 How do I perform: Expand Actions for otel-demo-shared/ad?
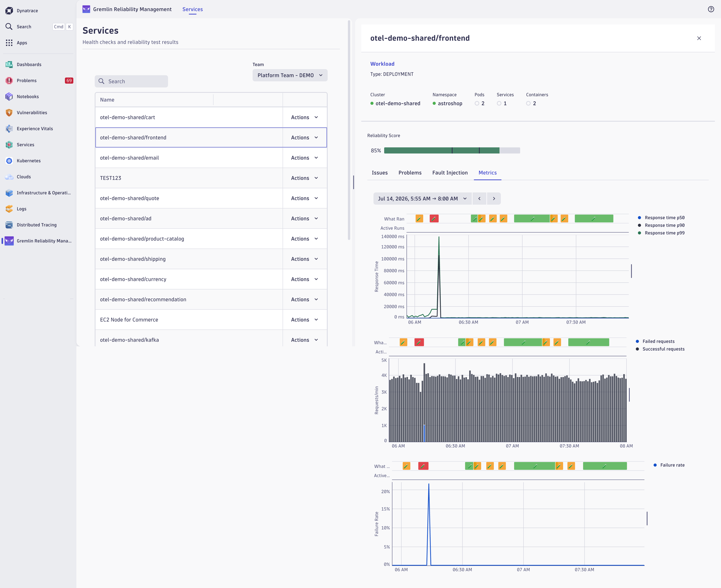click(305, 219)
